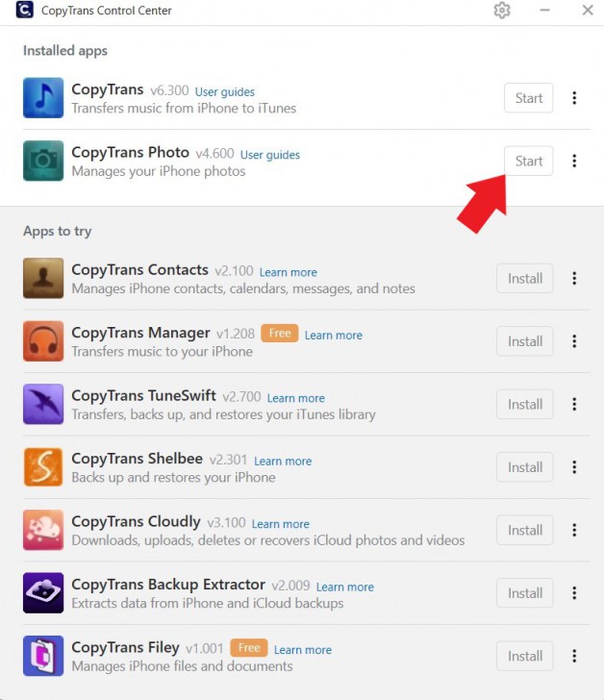Click the CopyTrans Photo camera icon
The height and width of the screenshot is (700, 604).
coord(43,161)
